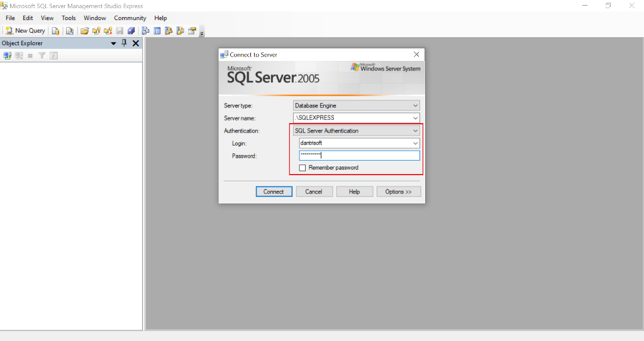
Task: Click the Database Engine Query icon
Action: [x=55, y=31]
